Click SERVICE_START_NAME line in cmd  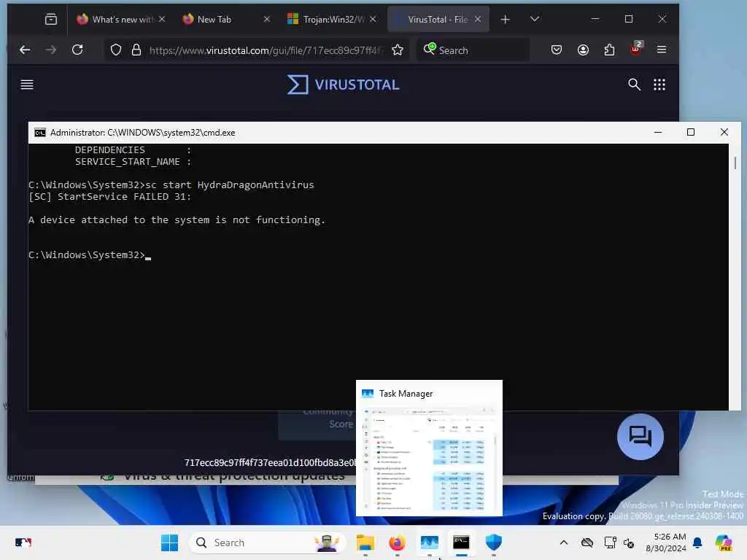133,162
